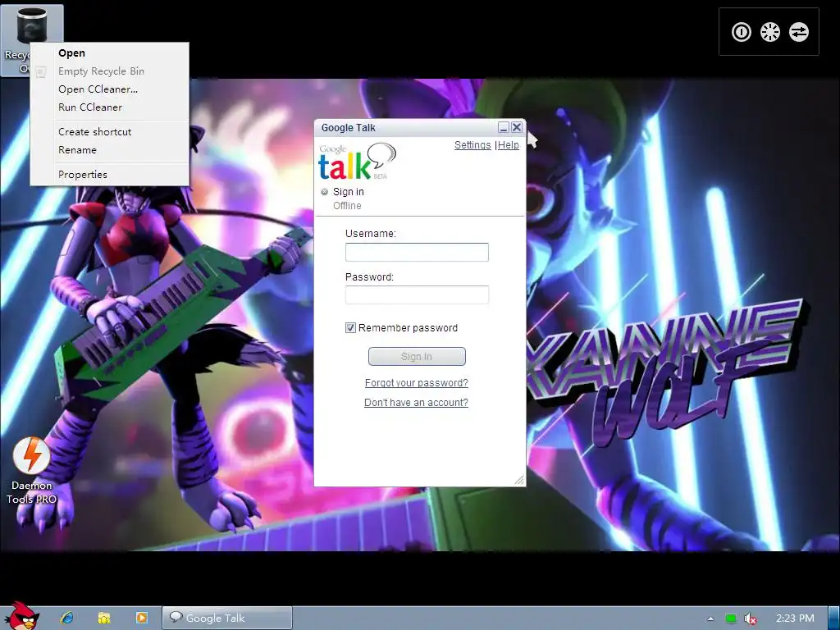Focus the Username input field
The image size is (840, 630).
coord(417,253)
